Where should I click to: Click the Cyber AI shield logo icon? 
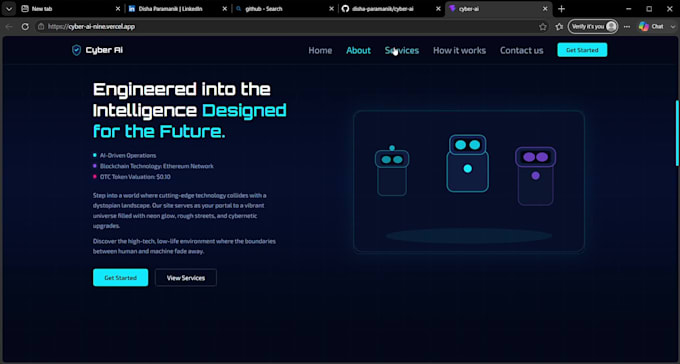coord(76,50)
